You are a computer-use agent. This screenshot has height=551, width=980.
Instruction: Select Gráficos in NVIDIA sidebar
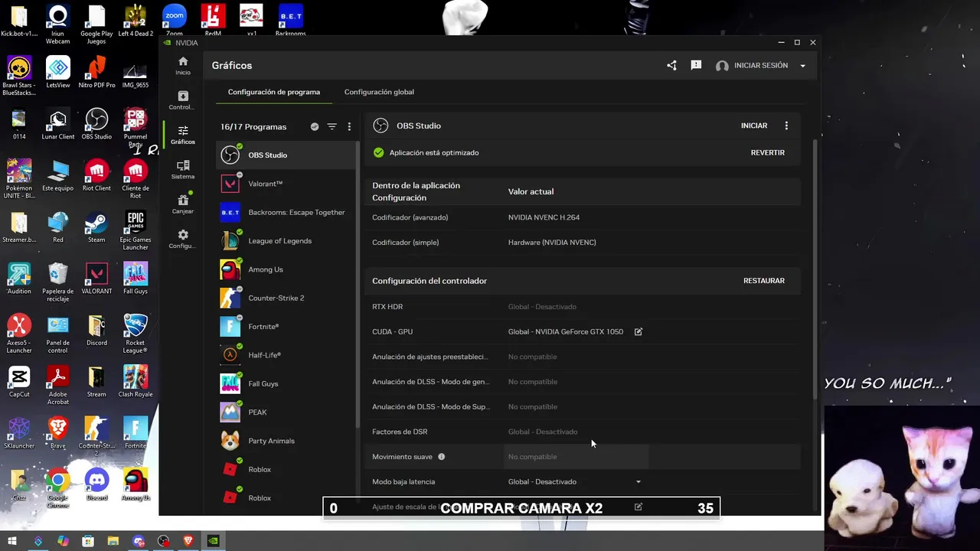pos(182,135)
